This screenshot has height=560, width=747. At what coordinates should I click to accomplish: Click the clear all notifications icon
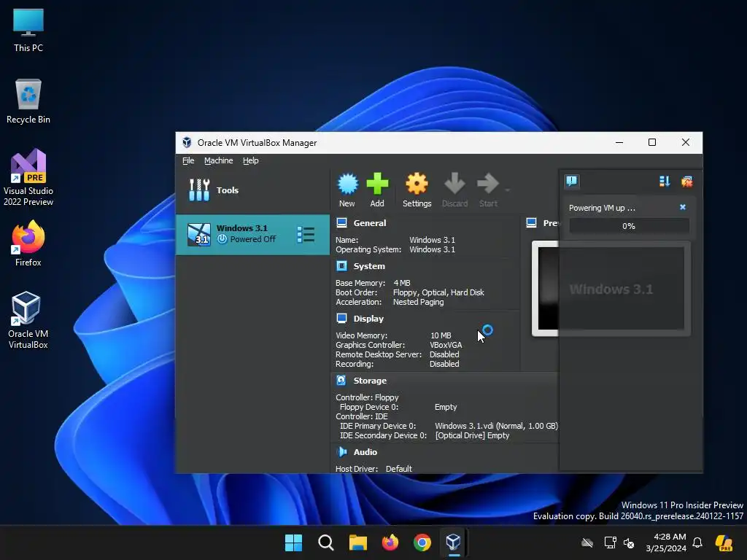(x=687, y=181)
